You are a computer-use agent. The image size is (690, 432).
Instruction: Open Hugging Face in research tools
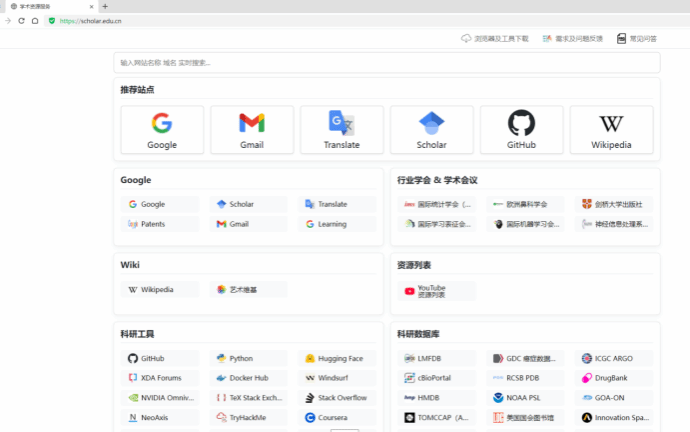[337, 358]
